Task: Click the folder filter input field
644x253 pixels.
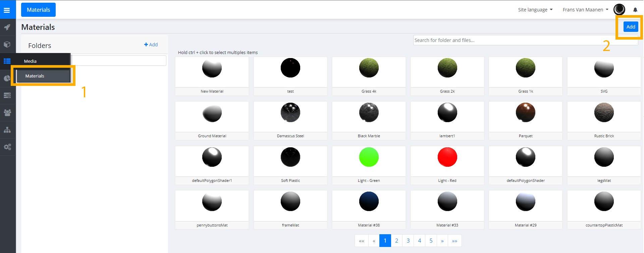Action: (119, 61)
